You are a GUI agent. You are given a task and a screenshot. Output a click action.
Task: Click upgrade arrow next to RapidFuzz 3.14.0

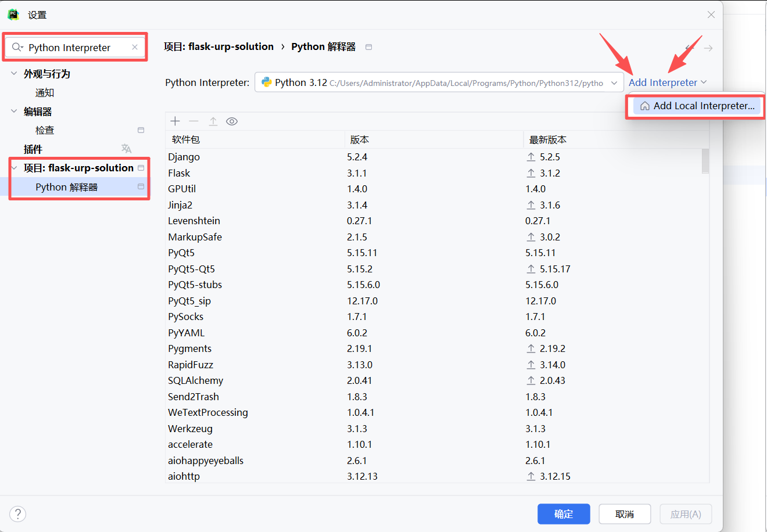tap(531, 365)
